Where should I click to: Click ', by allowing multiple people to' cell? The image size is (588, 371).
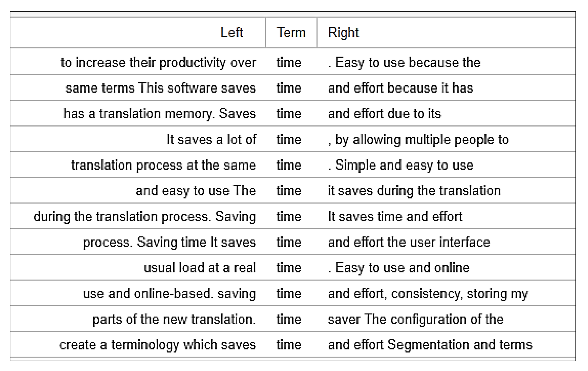click(x=418, y=139)
